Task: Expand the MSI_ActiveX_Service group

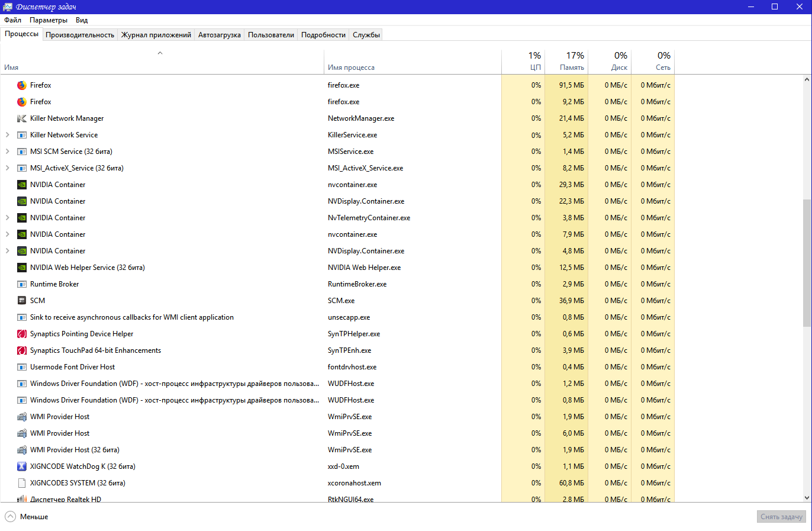Action: (x=7, y=168)
